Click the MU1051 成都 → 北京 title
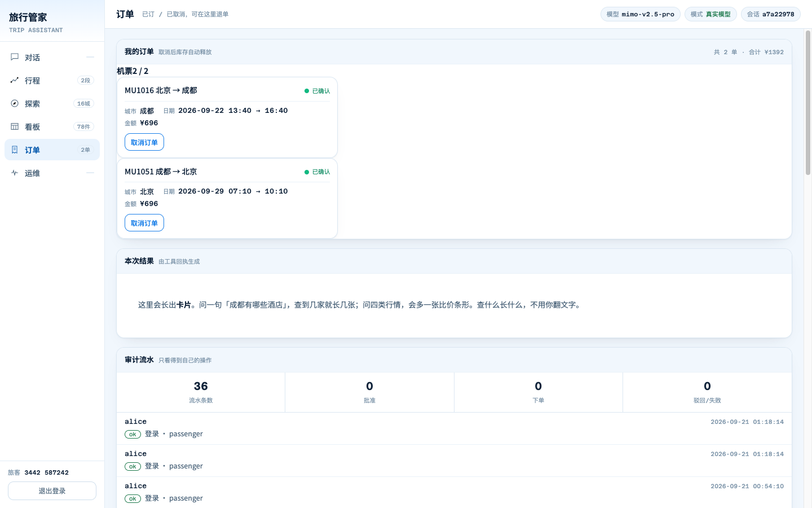The height and width of the screenshot is (508, 812). coord(161,172)
